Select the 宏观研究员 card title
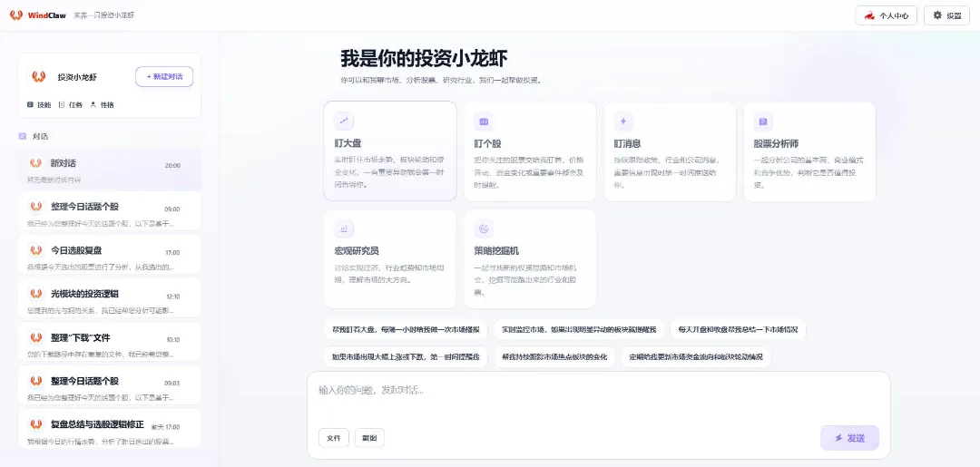The height and width of the screenshot is (467, 980). (357, 251)
